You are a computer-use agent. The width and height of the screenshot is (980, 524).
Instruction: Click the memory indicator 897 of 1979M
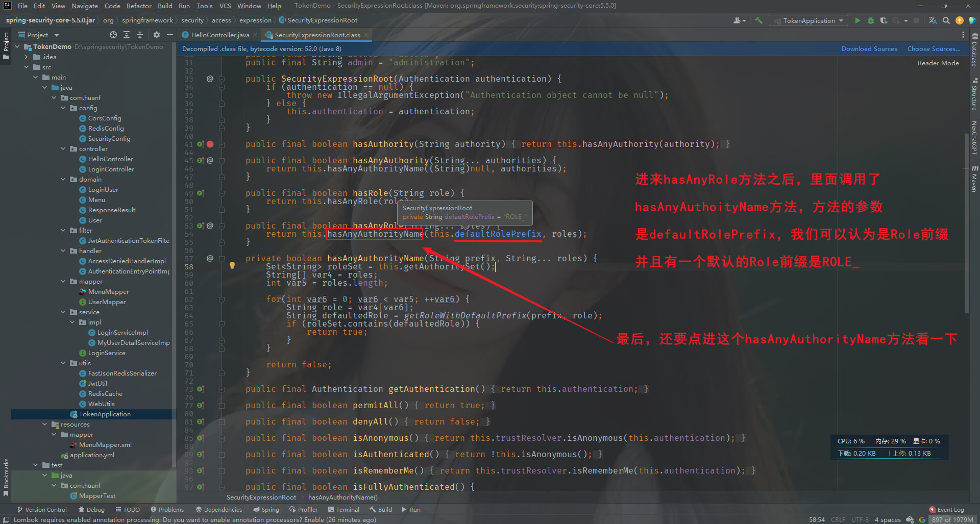coord(952,519)
